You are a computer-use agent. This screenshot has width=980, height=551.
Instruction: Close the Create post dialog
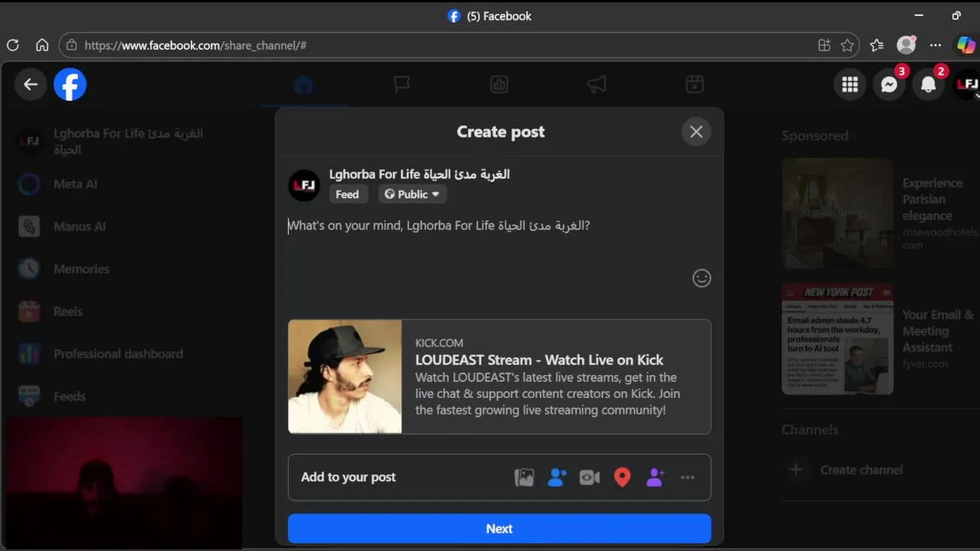696,132
